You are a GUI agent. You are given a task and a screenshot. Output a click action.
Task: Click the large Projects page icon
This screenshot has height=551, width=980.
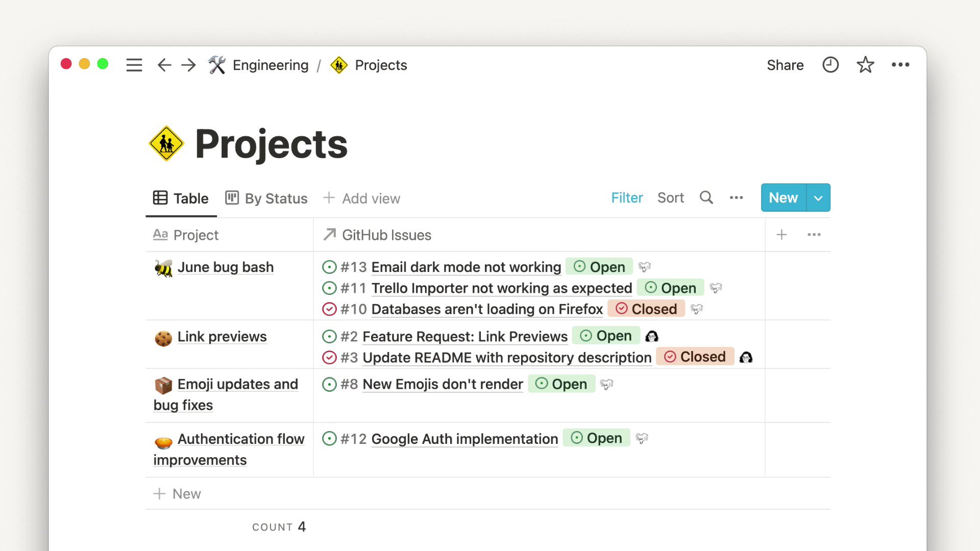pyautogui.click(x=166, y=144)
